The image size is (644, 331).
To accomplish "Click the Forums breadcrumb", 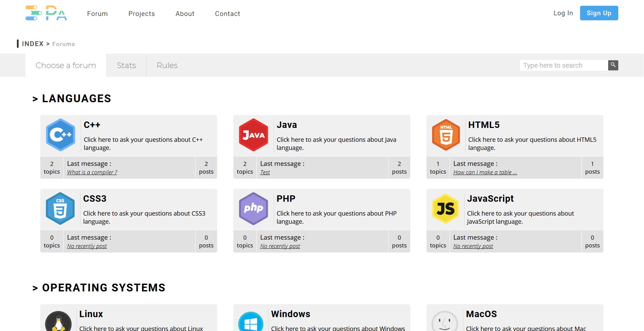I will [x=64, y=44].
